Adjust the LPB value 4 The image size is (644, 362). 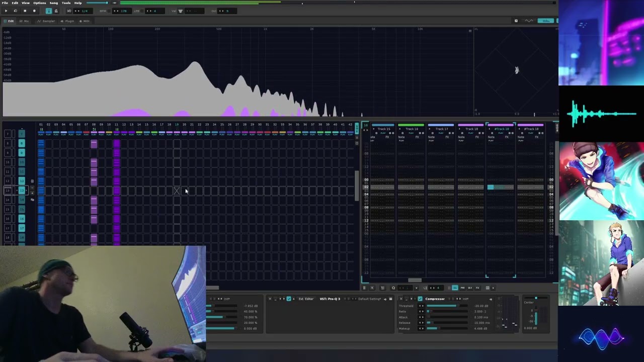[x=155, y=11]
